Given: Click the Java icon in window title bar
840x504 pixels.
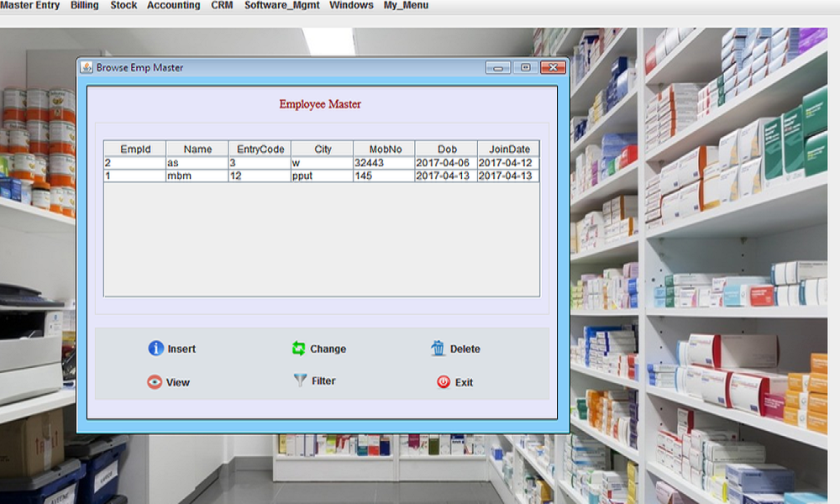Looking at the screenshot, I should [x=87, y=67].
